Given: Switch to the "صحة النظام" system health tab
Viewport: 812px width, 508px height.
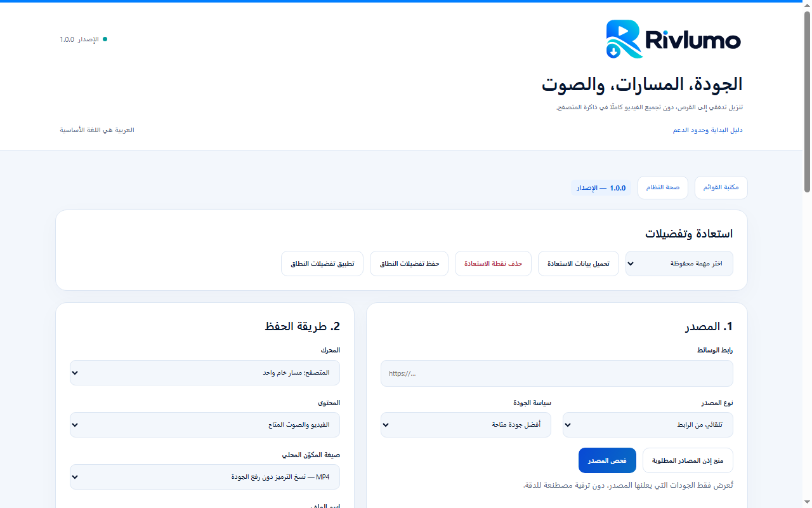Looking at the screenshot, I should (663, 188).
